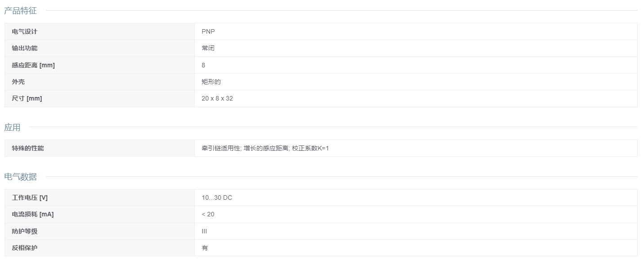644x259 pixels.
Task: Click the 10...30 DC voltage value
Action: (217, 198)
